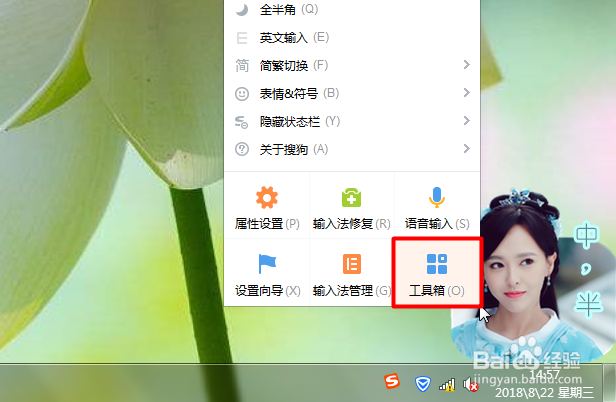Click the Sogou S icon in taskbar
The image size is (616, 402).
[392, 381]
